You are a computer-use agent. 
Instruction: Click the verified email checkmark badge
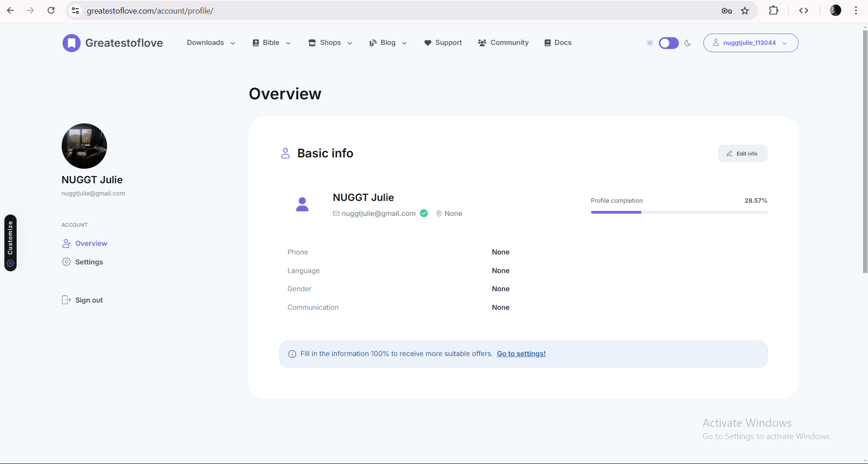(424, 213)
